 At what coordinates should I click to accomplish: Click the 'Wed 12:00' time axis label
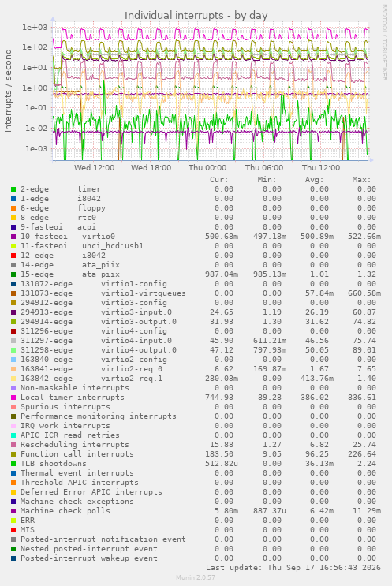pyautogui.click(x=94, y=168)
